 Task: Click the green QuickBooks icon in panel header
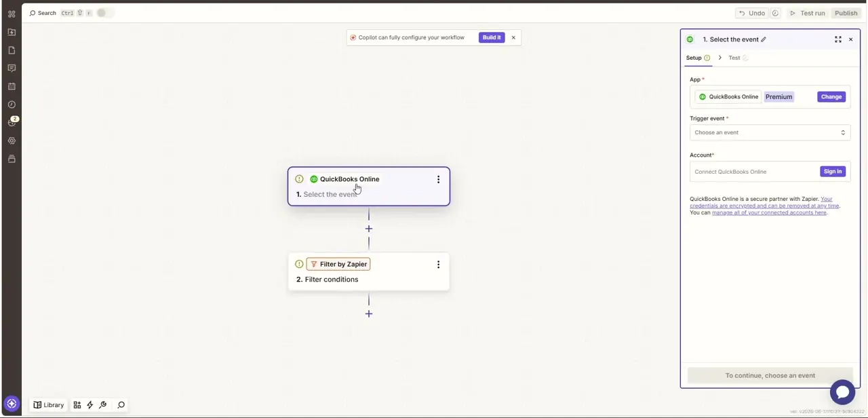coord(690,39)
